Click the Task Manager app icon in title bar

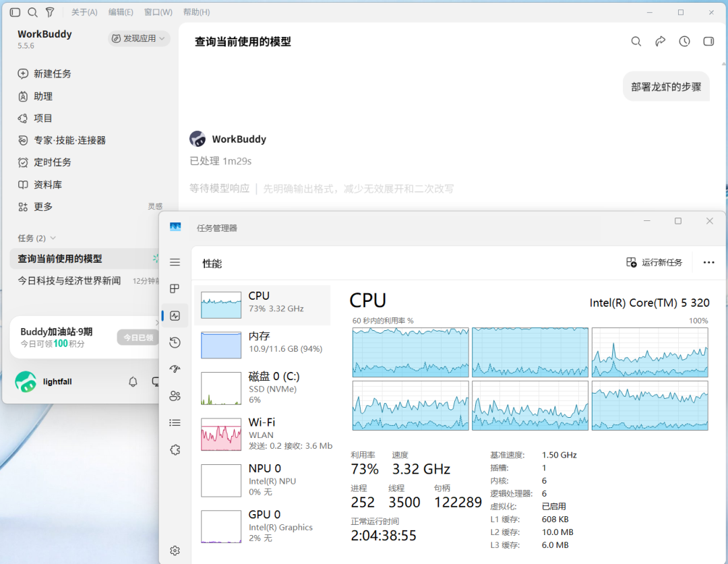(x=175, y=227)
